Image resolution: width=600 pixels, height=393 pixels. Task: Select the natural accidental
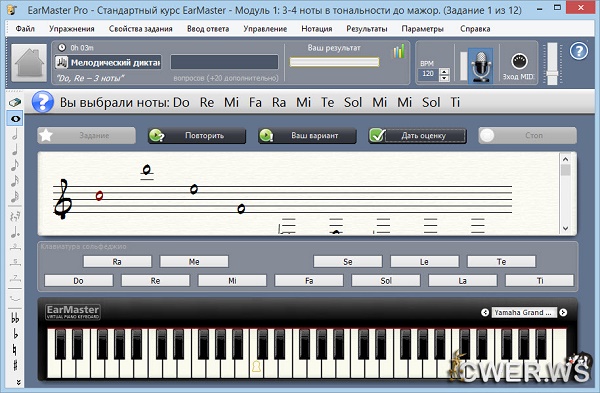point(15,349)
